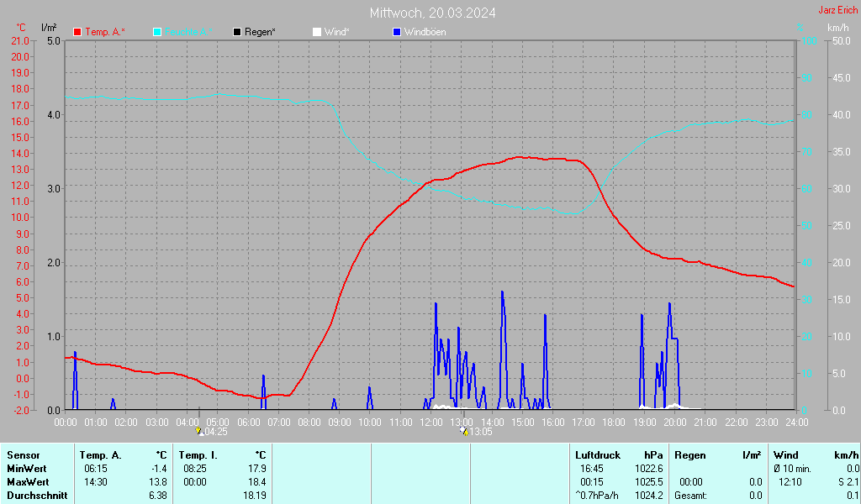Screen dimensions: 861x504
Task: Click the Regen header in the table
Action: (690, 454)
